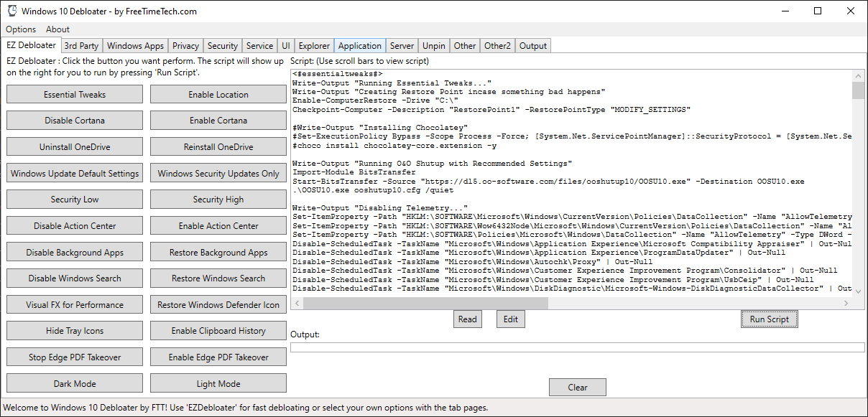The height and width of the screenshot is (417, 868).
Task: Disable Windows Search
Action: (x=74, y=278)
